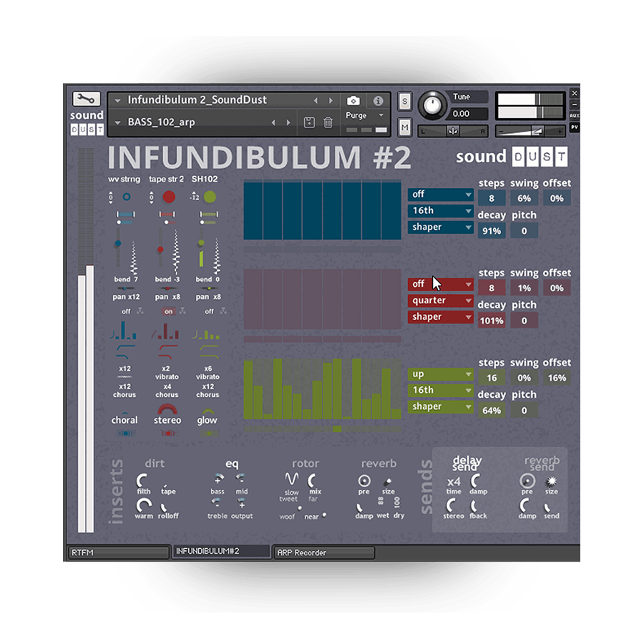Open the green shaper dropdown
Viewport: 644px width, 644px height.
point(440,406)
